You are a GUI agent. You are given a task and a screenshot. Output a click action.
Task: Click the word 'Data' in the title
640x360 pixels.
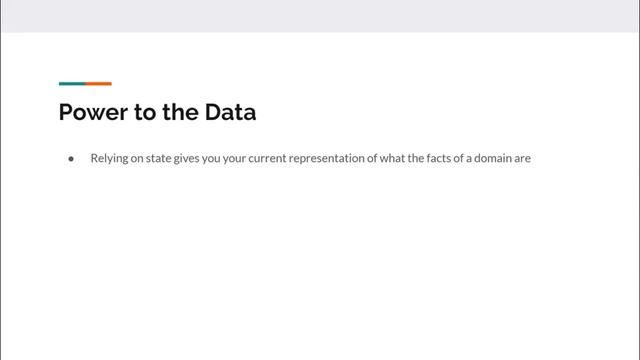pyautogui.click(x=231, y=112)
